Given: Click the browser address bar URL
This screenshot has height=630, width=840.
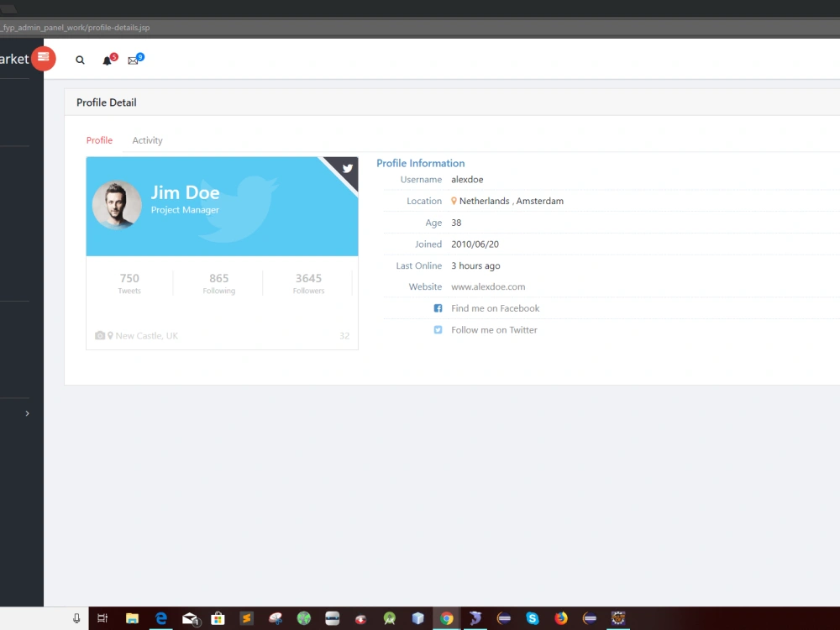Looking at the screenshot, I should click(x=75, y=28).
